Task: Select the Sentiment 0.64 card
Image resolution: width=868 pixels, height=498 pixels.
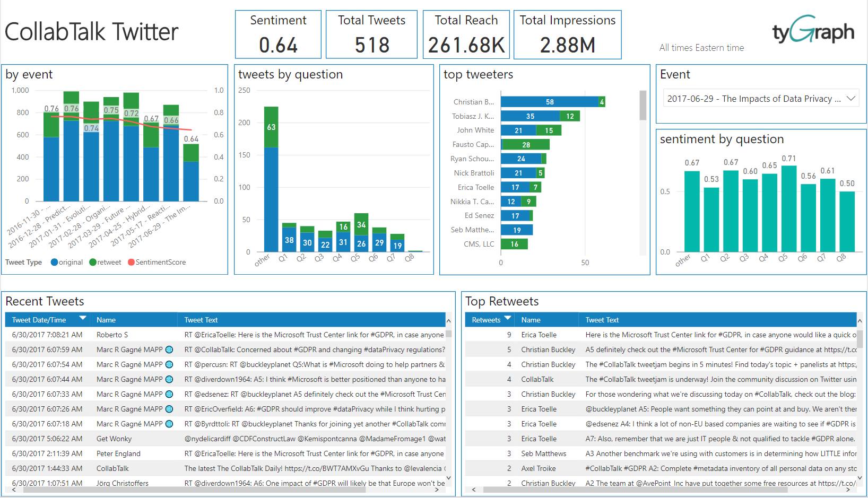Action: coord(278,34)
